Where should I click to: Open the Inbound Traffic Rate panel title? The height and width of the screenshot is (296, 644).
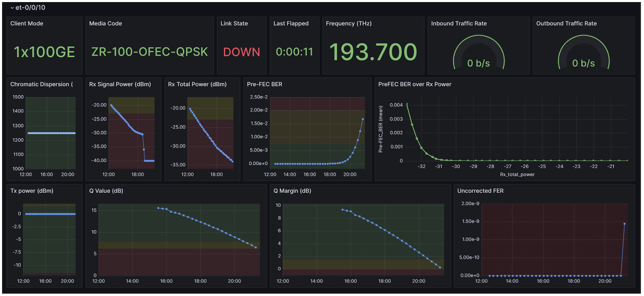click(x=459, y=23)
